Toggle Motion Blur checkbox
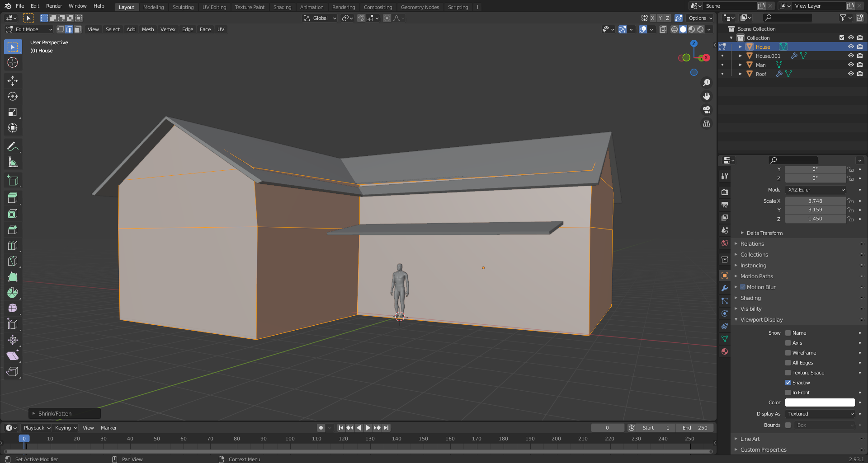Image resolution: width=868 pixels, height=463 pixels. pyautogui.click(x=743, y=287)
